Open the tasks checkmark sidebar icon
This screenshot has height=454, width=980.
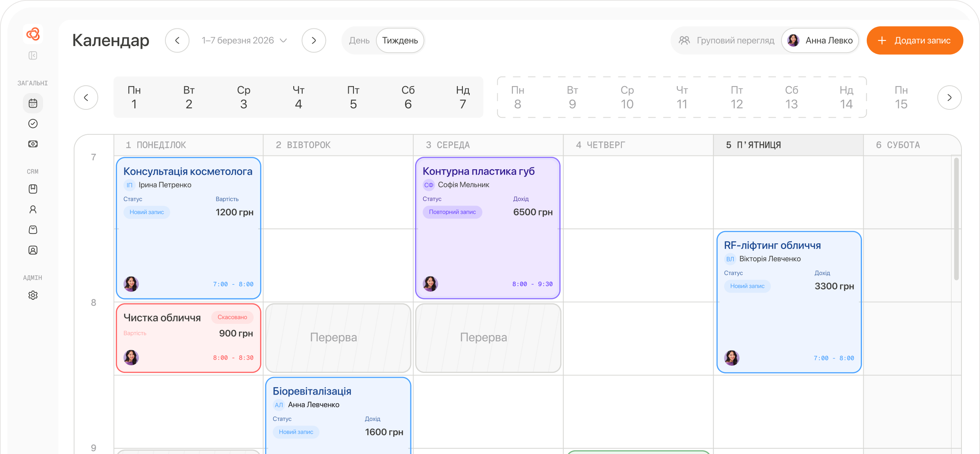[x=33, y=124]
